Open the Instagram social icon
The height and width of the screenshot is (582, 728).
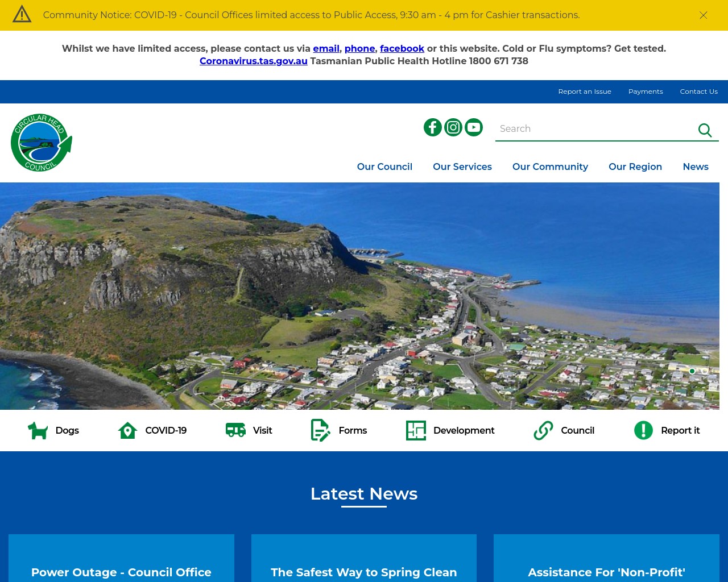coord(453,127)
